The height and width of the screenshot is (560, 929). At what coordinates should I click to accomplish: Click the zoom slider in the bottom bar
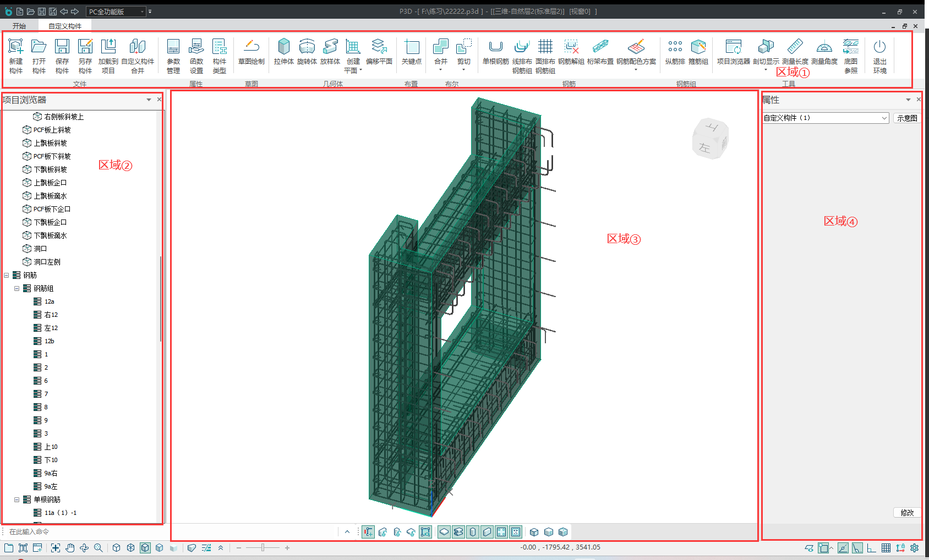tap(263, 548)
